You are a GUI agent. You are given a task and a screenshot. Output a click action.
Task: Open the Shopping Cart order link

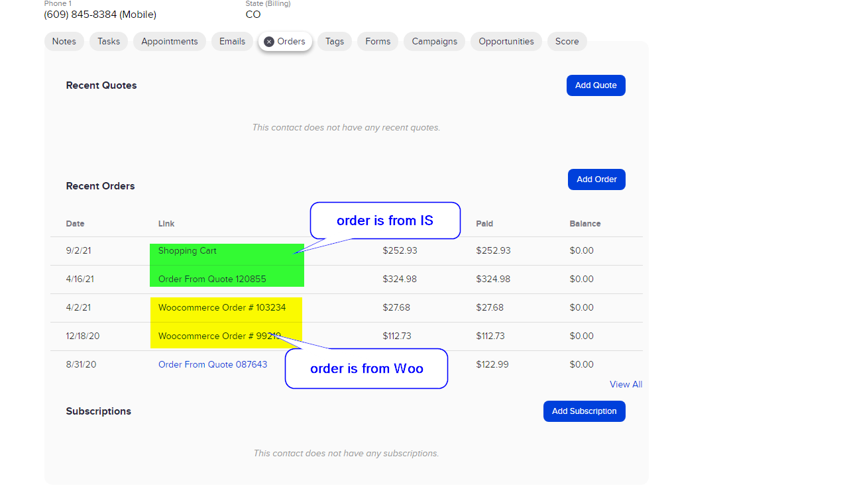pyautogui.click(x=188, y=251)
